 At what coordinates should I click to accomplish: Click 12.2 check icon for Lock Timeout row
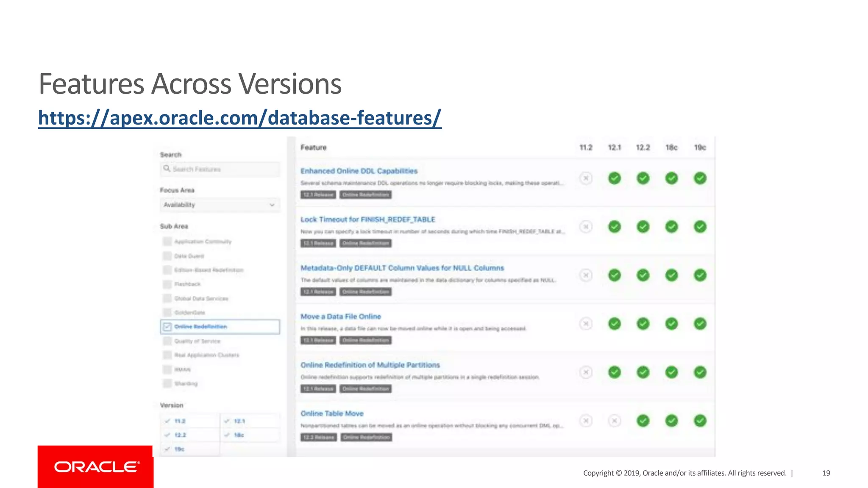pos(643,227)
